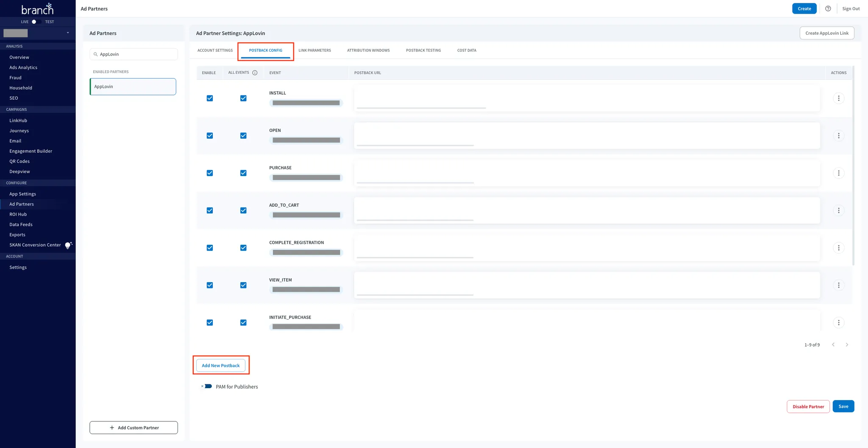
Task: Click the INSTALL postback URL field
Action: point(587,98)
